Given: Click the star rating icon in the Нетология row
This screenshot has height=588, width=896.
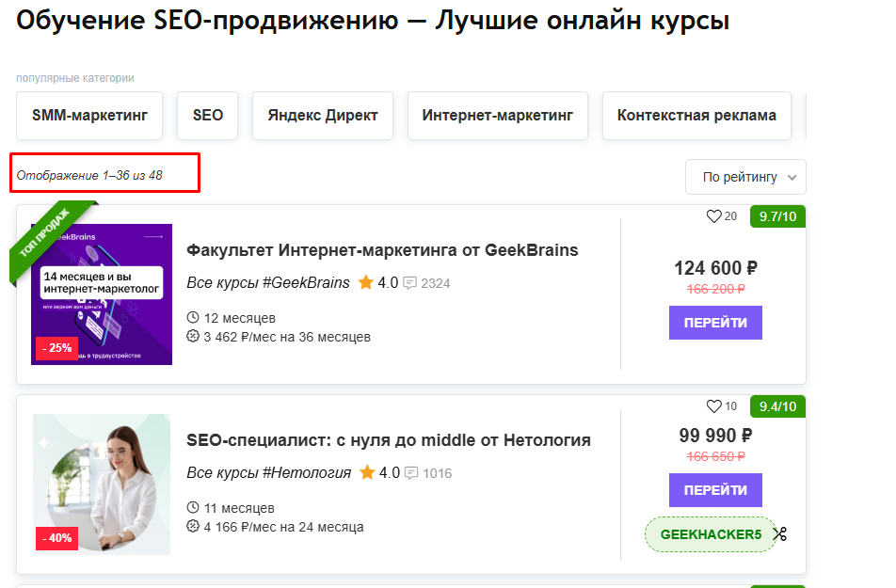Looking at the screenshot, I should pyautogui.click(x=367, y=472).
